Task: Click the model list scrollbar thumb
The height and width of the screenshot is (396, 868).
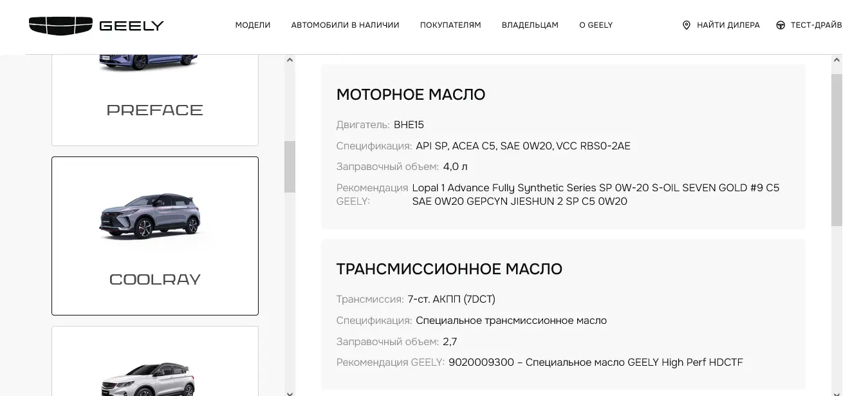Action: [290, 167]
